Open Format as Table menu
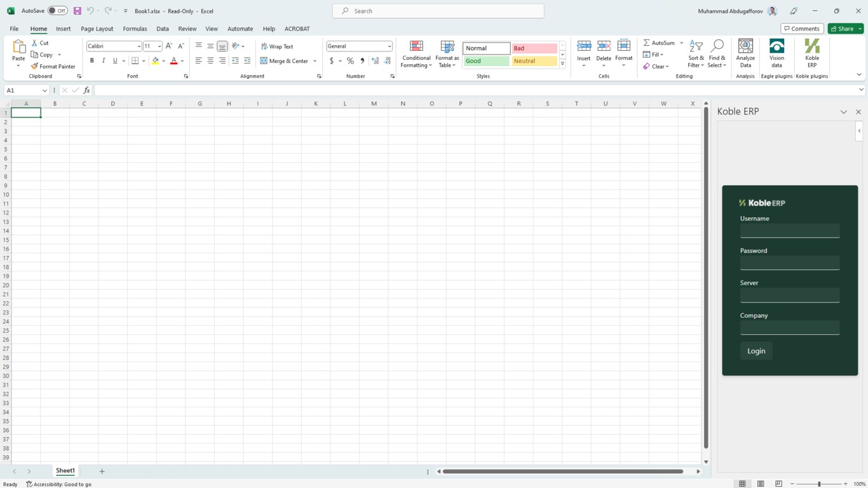The width and height of the screenshot is (868, 488). point(447,54)
